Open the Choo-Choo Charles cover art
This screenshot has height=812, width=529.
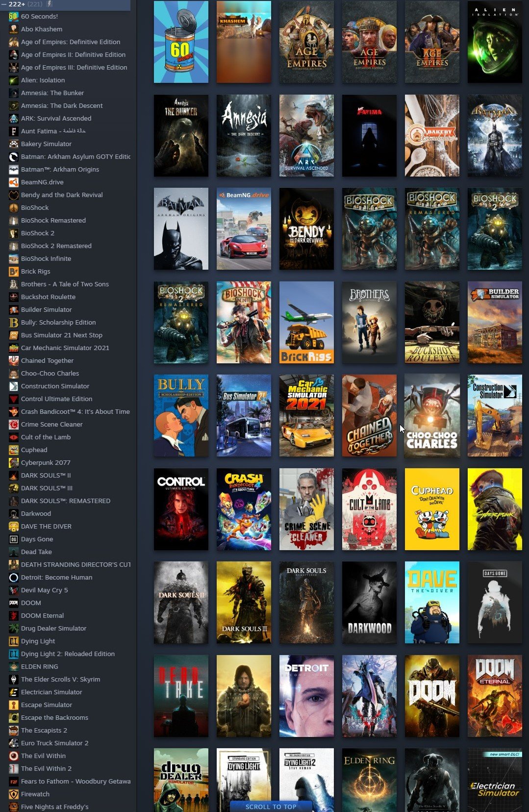pos(432,416)
